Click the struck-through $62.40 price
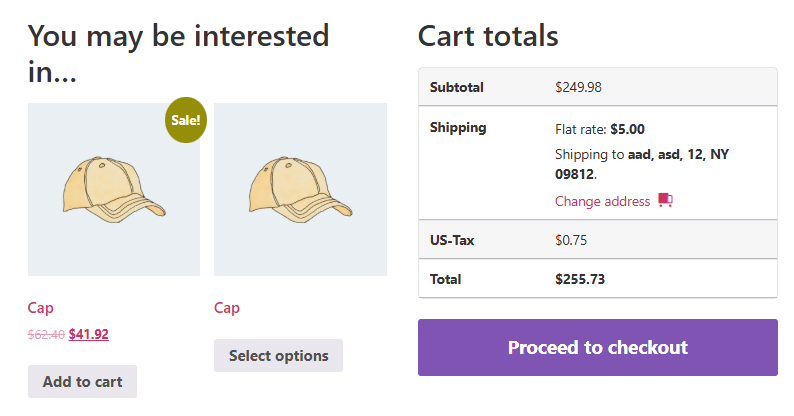 (x=46, y=335)
